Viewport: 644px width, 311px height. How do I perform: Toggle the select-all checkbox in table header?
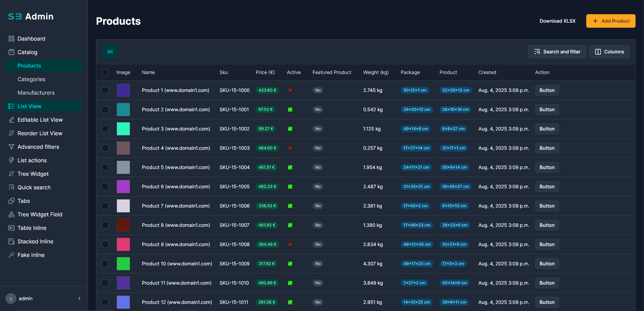[105, 72]
